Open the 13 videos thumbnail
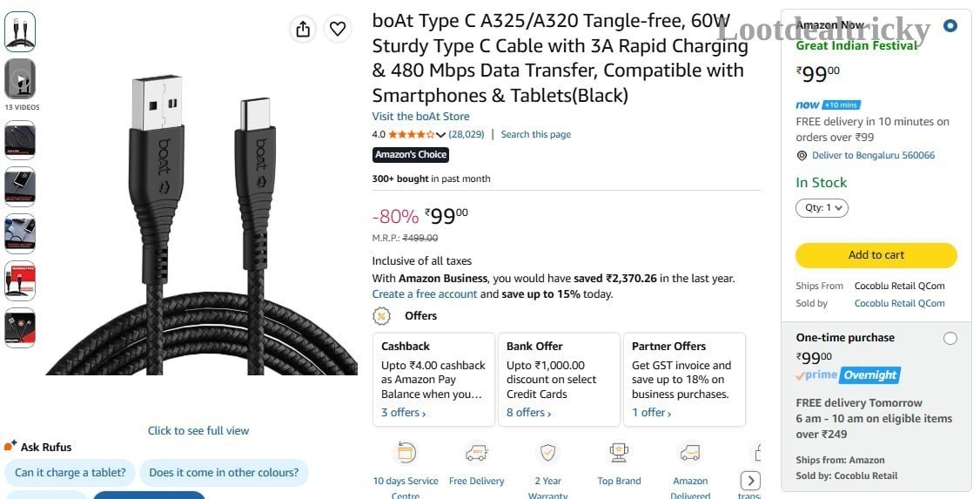The image size is (980, 499). coord(20,79)
